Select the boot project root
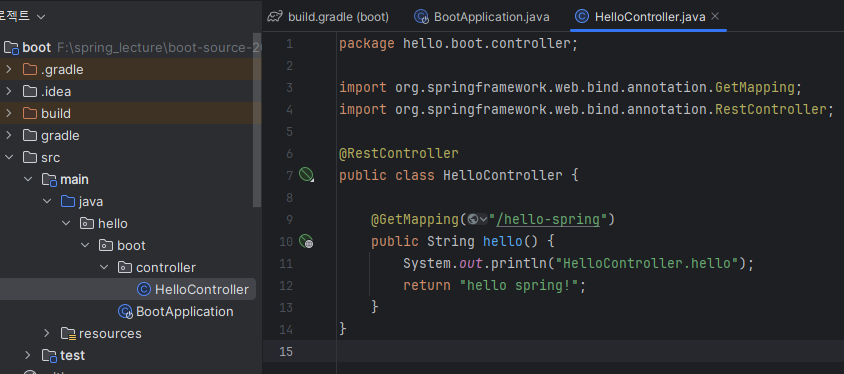This screenshot has height=374, width=844. coord(37,47)
